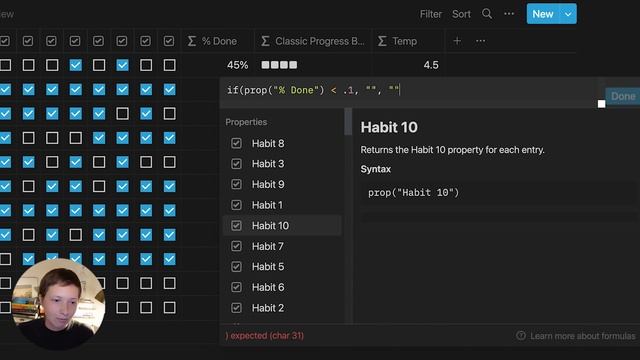Click the Habit 5 checkbox type icon
Viewport: 640px width, 360px height.
(236, 267)
